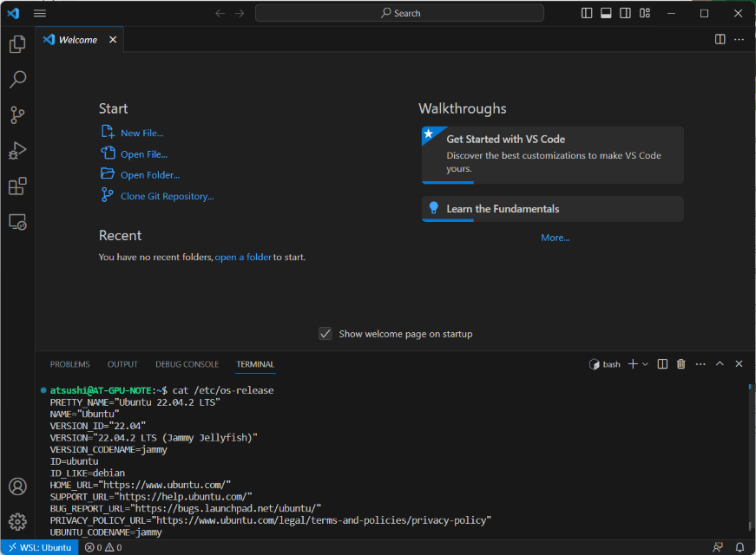The width and height of the screenshot is (756, 555).
Task: Open the Source Control view
Action: pos(17,115)
